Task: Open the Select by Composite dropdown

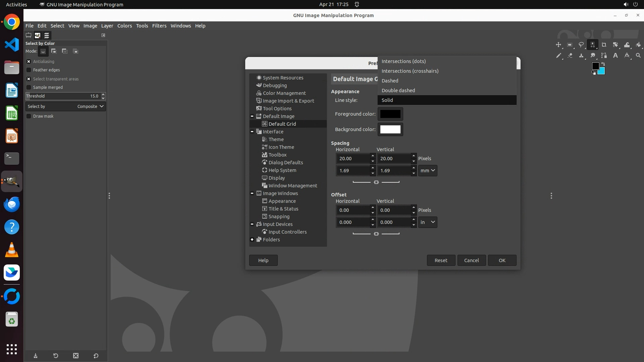Action: [x=66, y=107]
